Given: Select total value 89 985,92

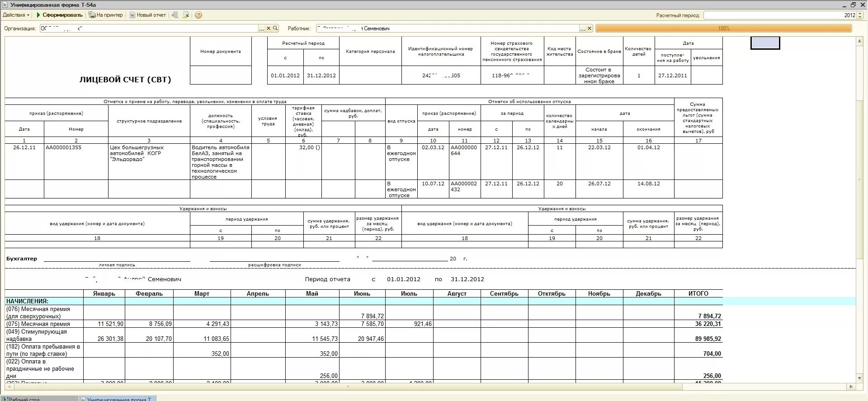Looking at the screenshot, I should (698, 335).
